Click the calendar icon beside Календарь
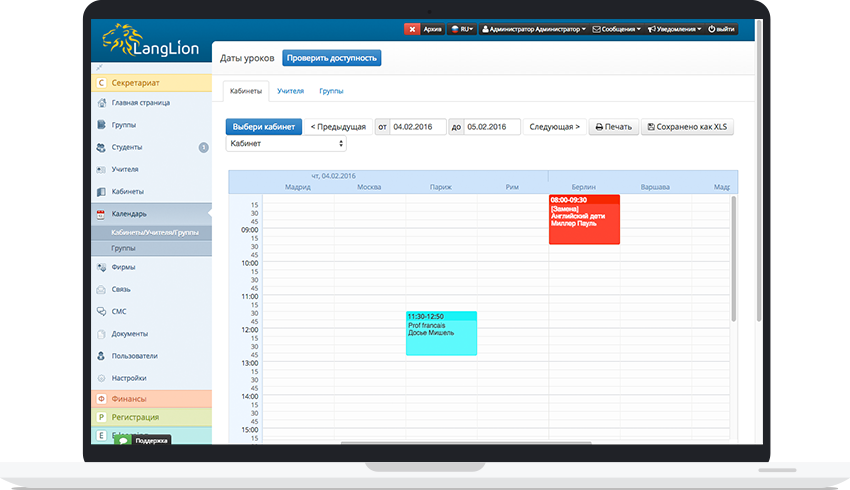This screenshot has height=490, width=850. tap(101, 214)
